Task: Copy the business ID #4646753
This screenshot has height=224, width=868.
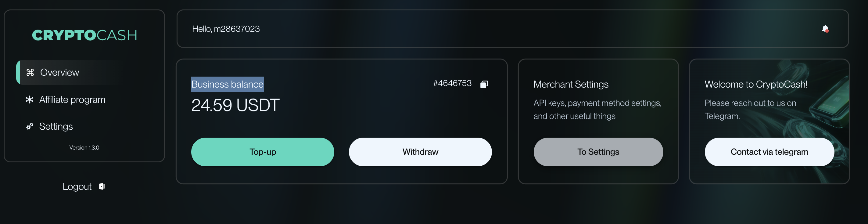Action: [484, 84]
